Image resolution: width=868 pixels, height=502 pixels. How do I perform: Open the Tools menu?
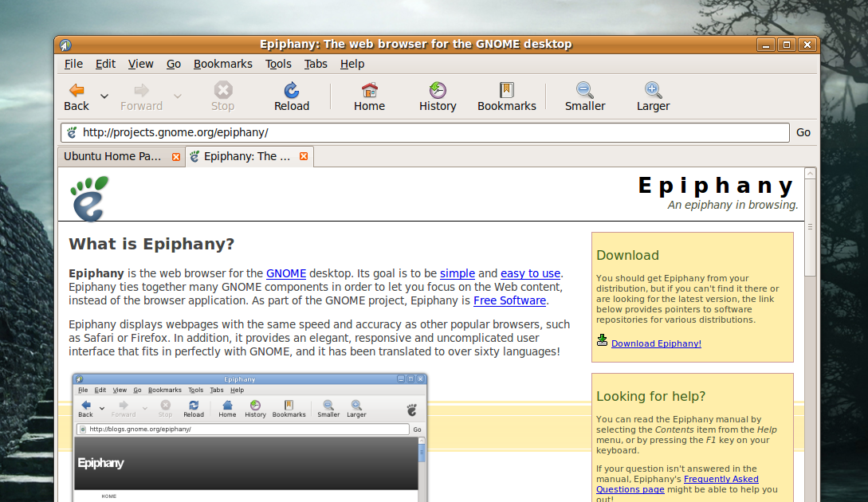tap(278, 64)
